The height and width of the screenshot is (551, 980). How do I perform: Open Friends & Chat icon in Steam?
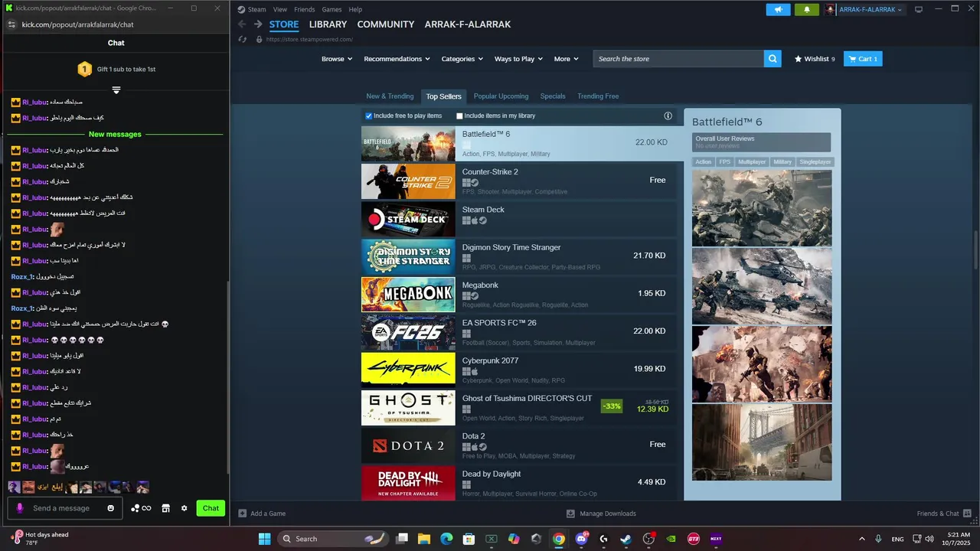coord(967,514)
